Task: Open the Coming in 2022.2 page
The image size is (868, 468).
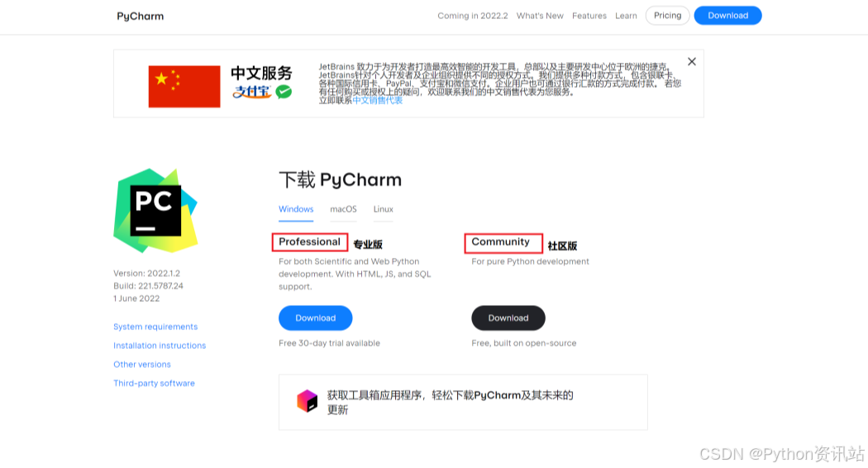Action: pos(472,16)
